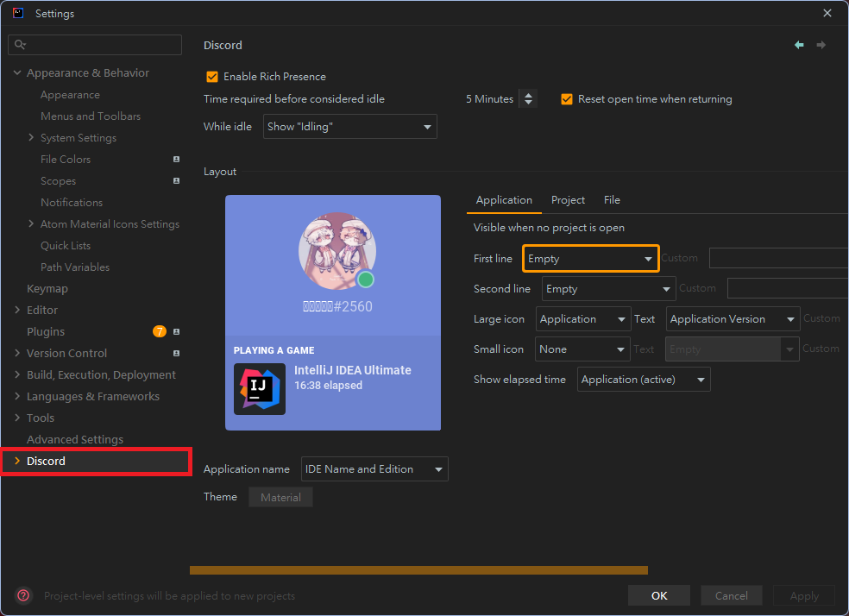Switch to the Project tab
This screenshot has width=849, height=616.
coord(568,199)
